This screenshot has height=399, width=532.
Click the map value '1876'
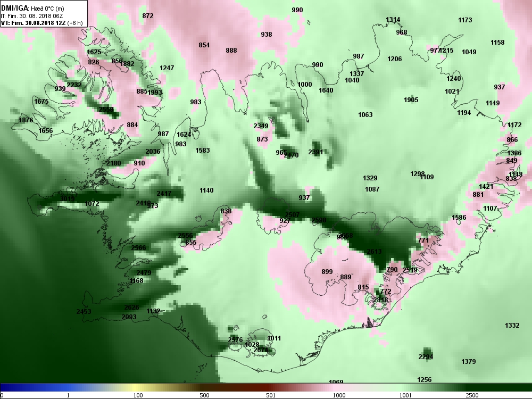[x=26, y=120]
